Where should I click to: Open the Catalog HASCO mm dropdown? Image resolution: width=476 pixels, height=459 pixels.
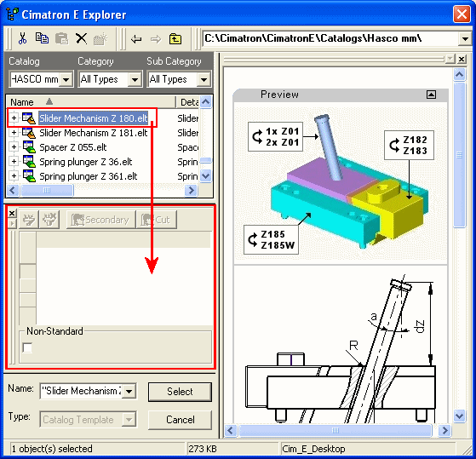tap(66, 80)
